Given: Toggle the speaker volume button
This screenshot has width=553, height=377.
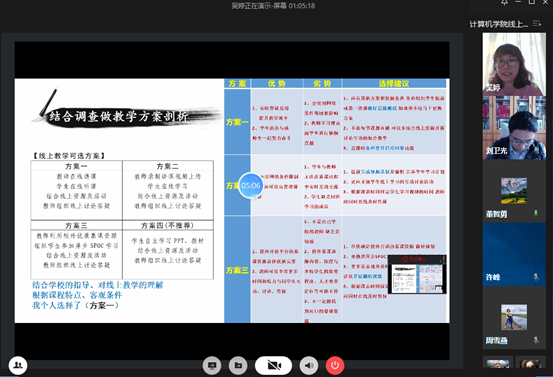Looking at the screenshot, I should (309, 365).
